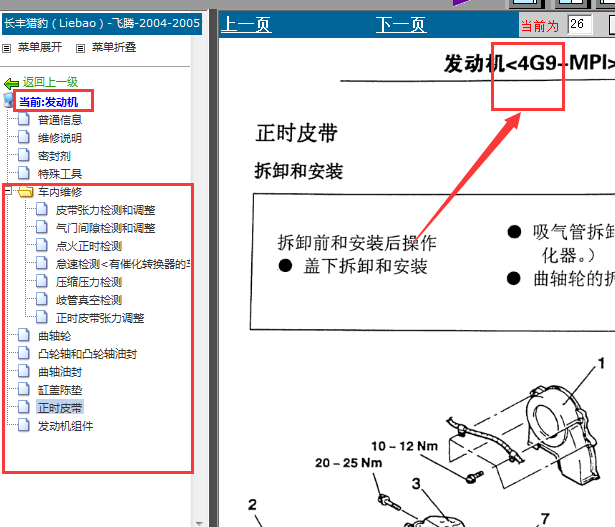Click the document icon beside 正时皮带张力调整
This screenshot has width=615, height=527.
click(x=42, y=317)
